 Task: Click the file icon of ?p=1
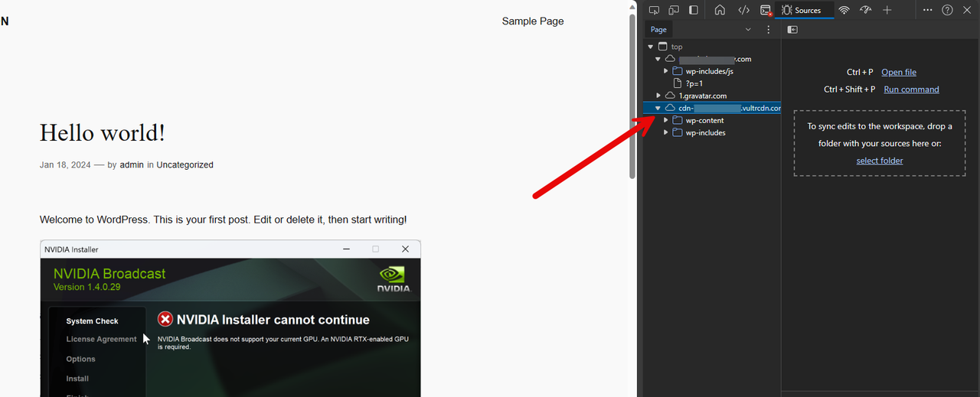click(678, 83)
